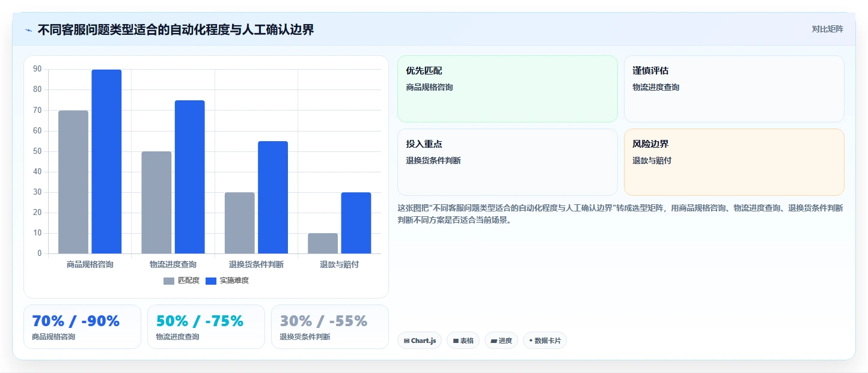
Task: Click the 退款与赔付 x-axis label
Action: click(339, 264)
